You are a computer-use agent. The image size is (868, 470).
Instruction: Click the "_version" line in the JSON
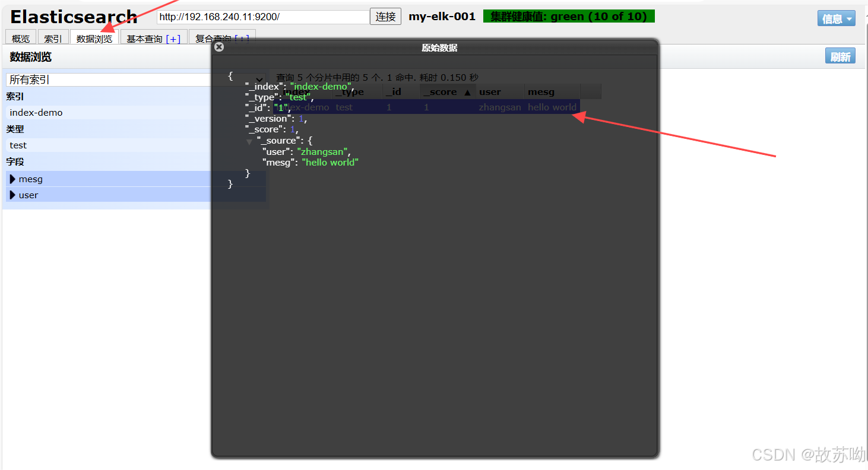(x=276, y=119)
